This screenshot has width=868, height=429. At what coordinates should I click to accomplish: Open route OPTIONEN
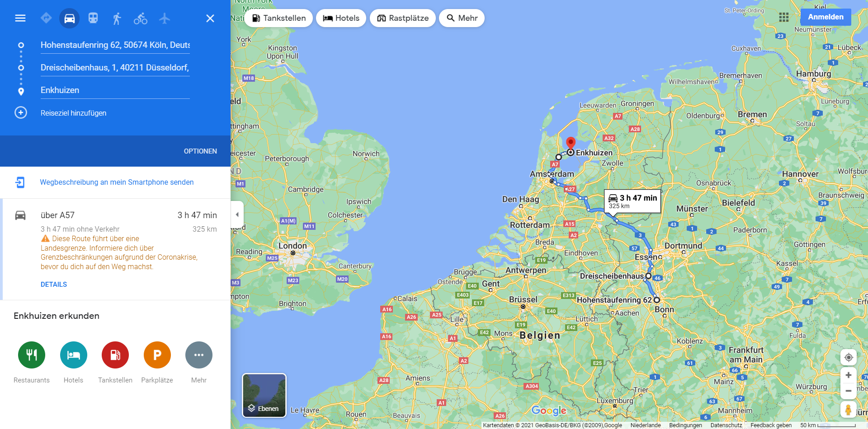tap(200, 151)
